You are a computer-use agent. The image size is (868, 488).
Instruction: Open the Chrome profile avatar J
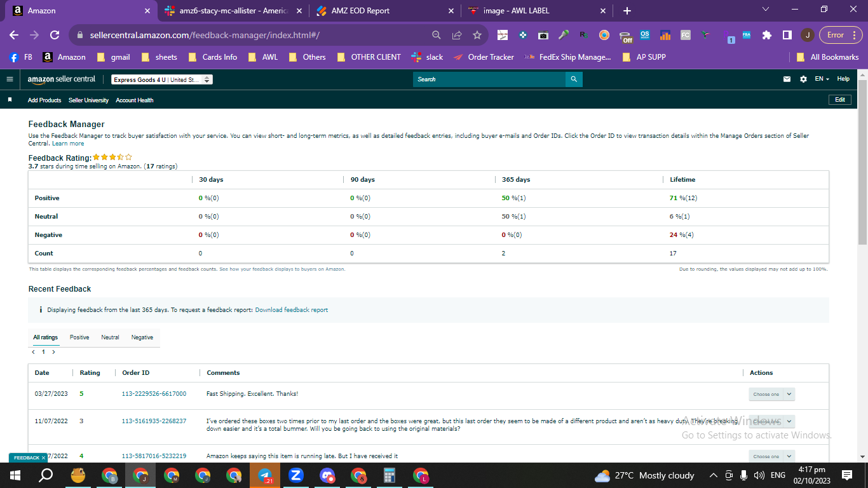pyautogui.click(x=807, y=35)
